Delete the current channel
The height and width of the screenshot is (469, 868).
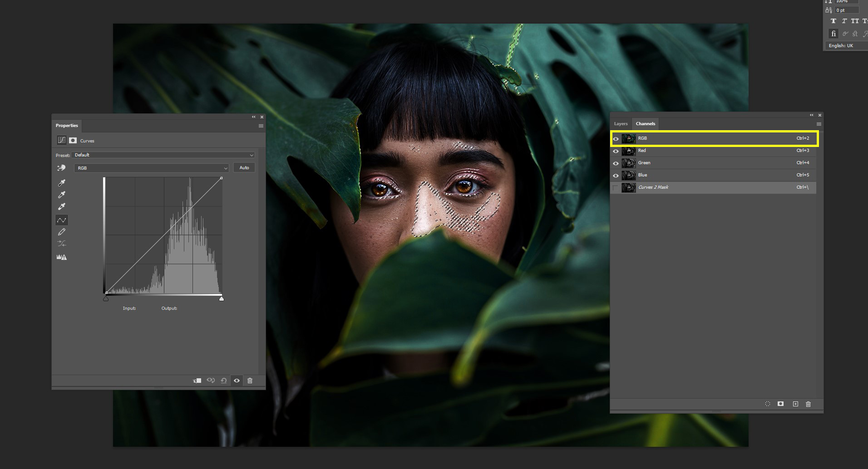click(x=808, y=404)
